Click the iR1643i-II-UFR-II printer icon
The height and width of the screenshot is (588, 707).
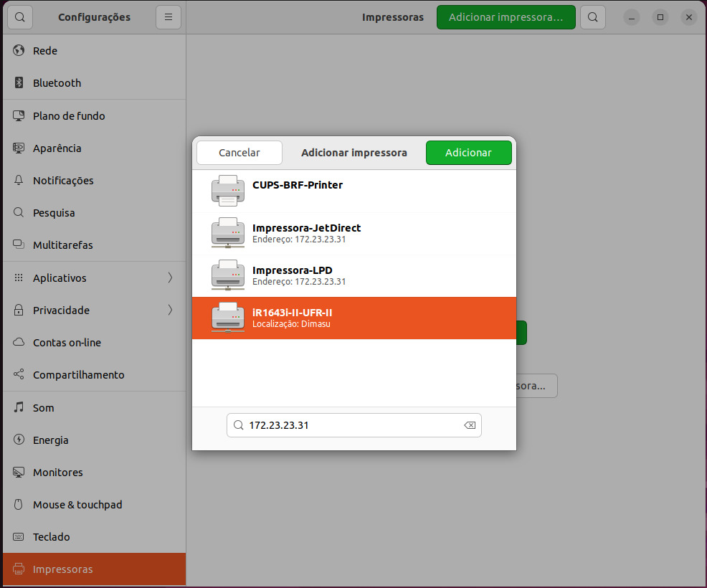coord(228,318)
